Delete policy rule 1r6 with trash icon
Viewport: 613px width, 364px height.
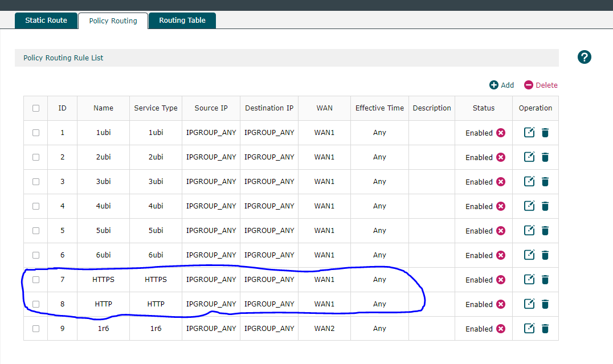(545, 329)
